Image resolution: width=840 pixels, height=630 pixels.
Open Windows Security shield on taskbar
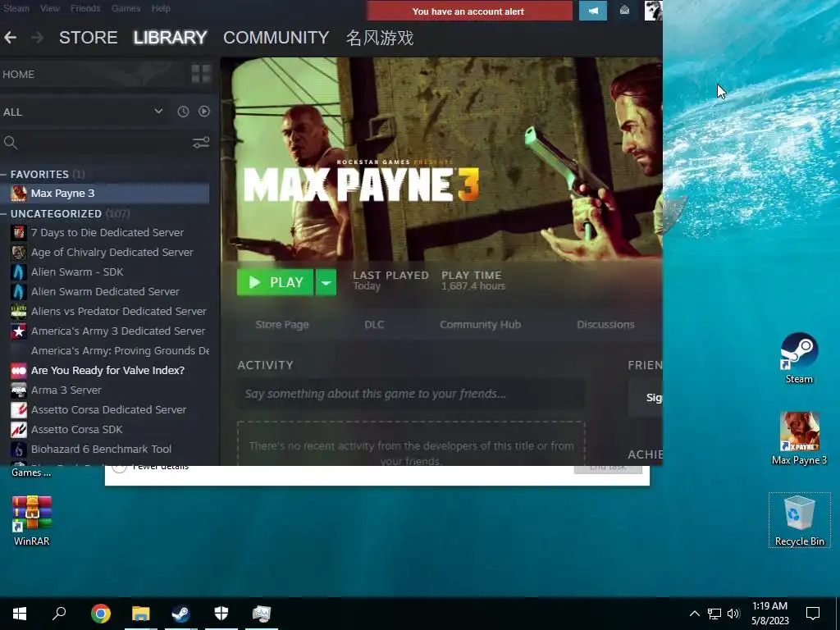(x=221, y=614)
